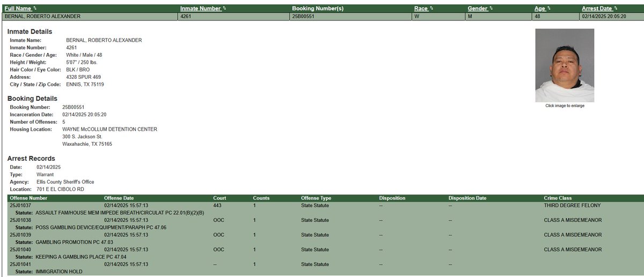Screen dimensions: 644x277
Task: Click CLASS A MISDEMEANOR for offense 25J01040
Action: point(573,250)
